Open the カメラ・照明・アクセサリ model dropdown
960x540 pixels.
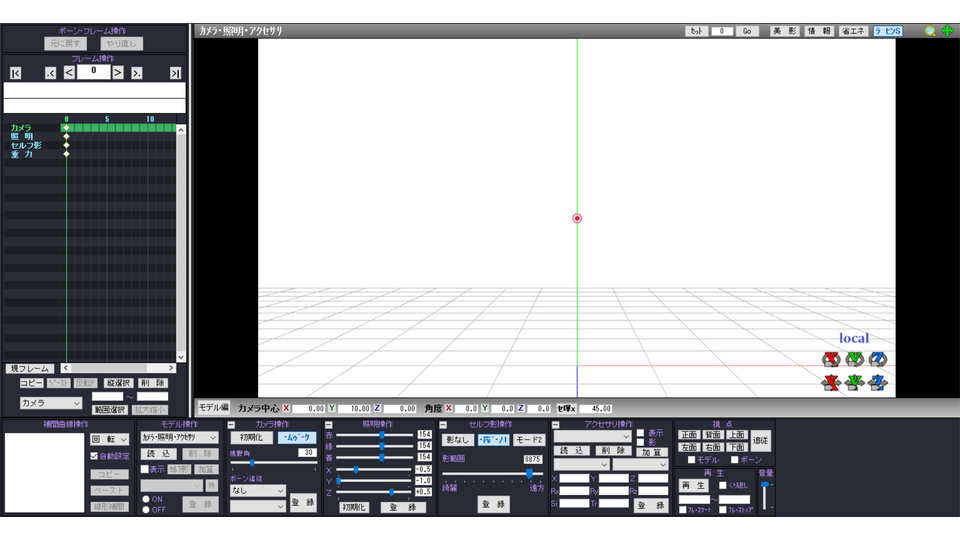(x=178, y=438)
